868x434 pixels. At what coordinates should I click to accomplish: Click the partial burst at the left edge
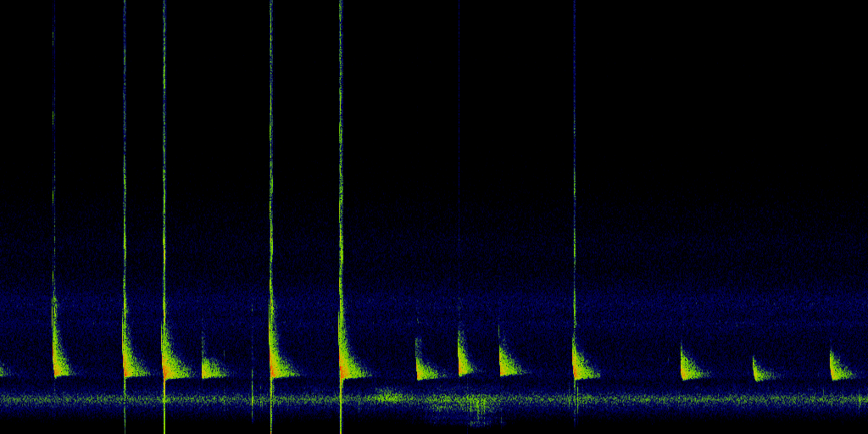tap(3, 371)
